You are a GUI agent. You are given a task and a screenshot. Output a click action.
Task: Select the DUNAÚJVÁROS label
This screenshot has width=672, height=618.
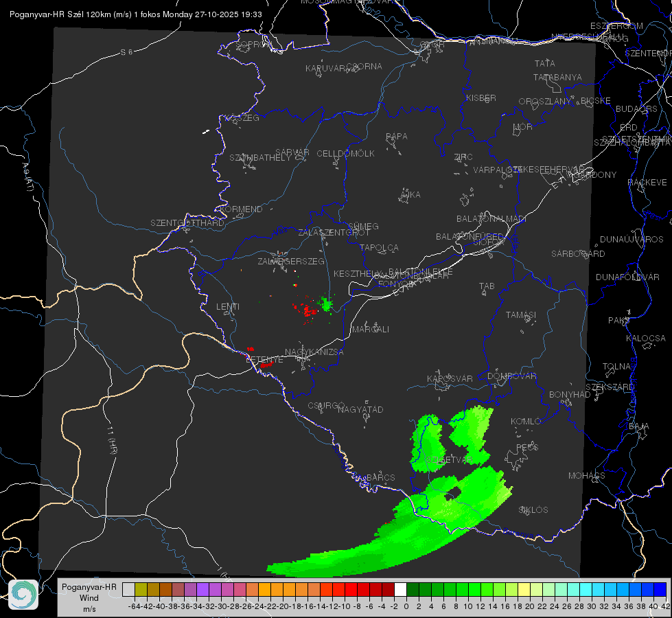click(x=632, y=240)
